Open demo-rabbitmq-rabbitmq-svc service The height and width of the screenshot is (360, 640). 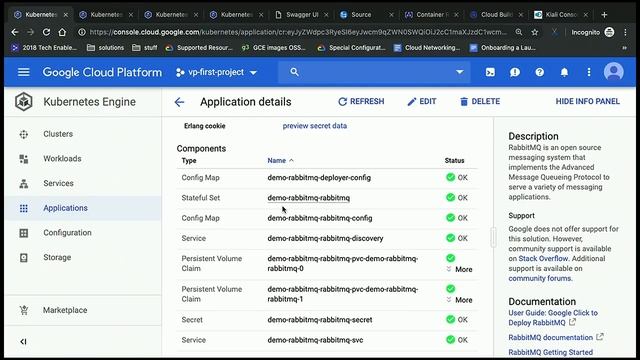315,340
